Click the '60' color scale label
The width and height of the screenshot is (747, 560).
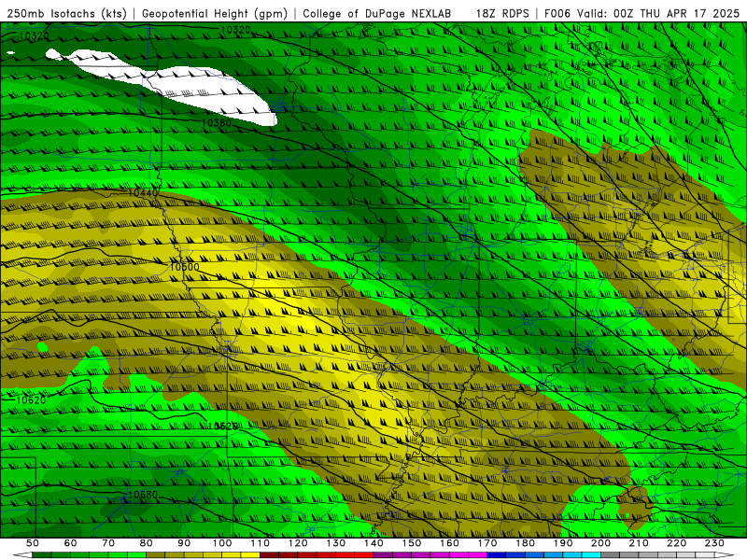click(70, 543)
